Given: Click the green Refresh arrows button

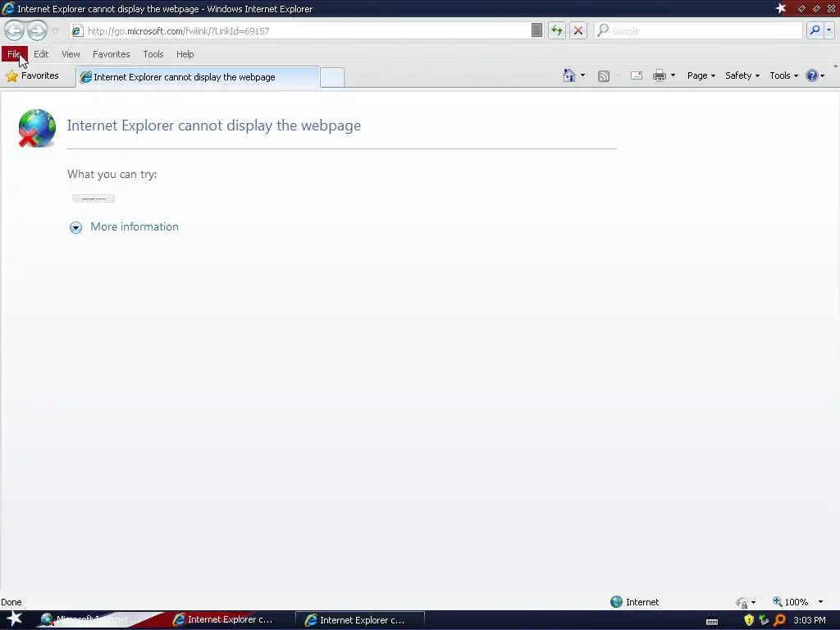Looking at the screenshot, I should point(557,30).
